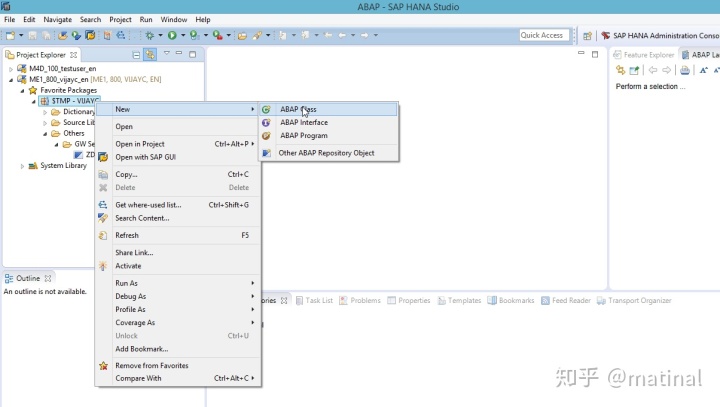Image resolution: width=720 pixels, height=407 pixels.
Task: Switch to the Templates tab
Action: click(459, 300)
